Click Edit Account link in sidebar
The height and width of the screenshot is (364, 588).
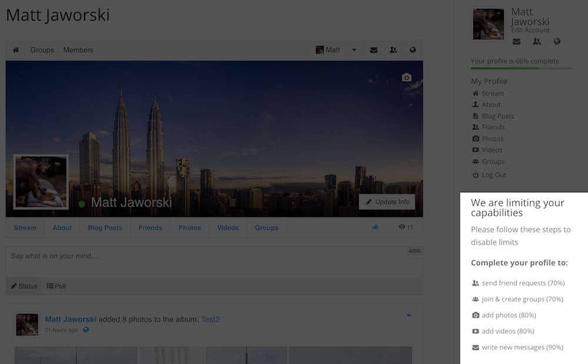pyautogui.click(x=530, y=30)
